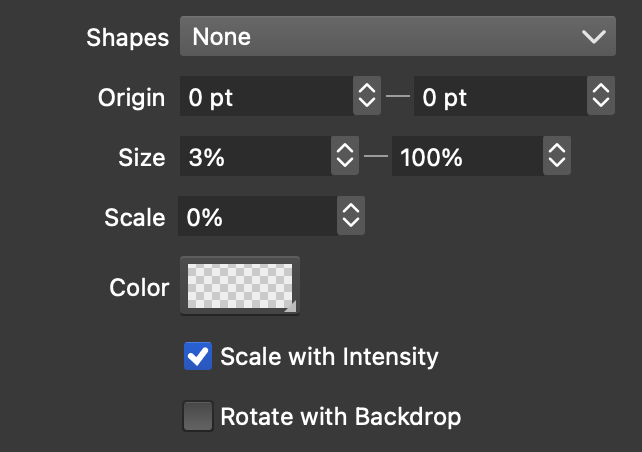Image resolution: width=642 pixels, height=452 pixels.
Task: Select the Size field showing 3%
Action: click(x=255, y=157)
